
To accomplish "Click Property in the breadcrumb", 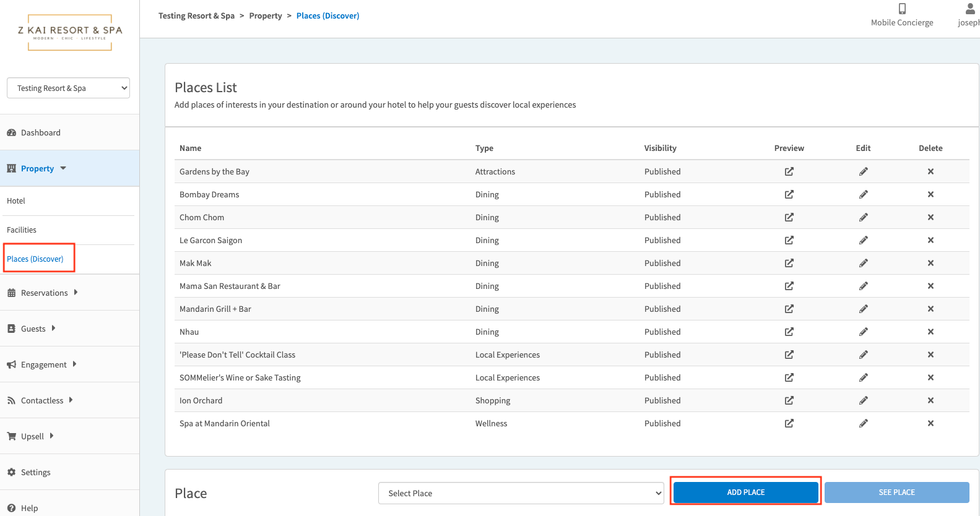I will pos(265,15).
